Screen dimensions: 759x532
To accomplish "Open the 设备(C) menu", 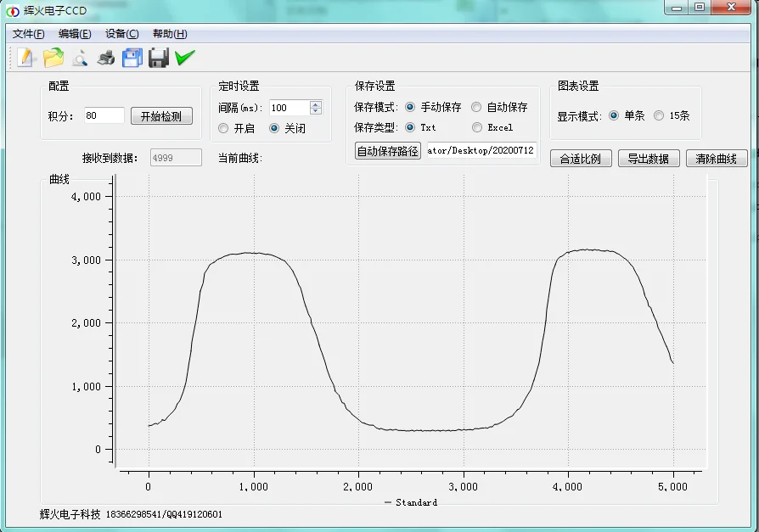I will [121, 34].
